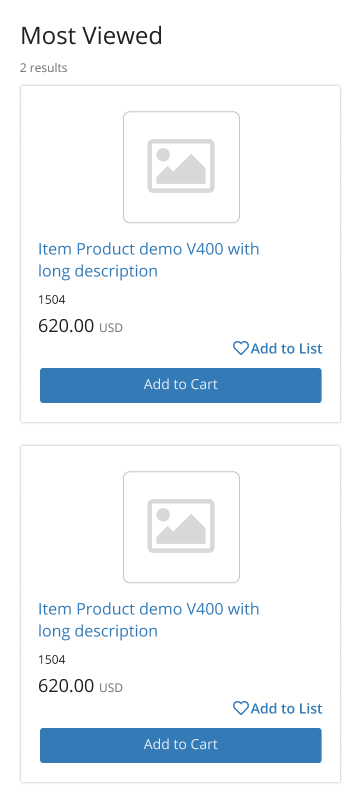
Task: Add the first listed product to cart
Action: pos(181,385)
